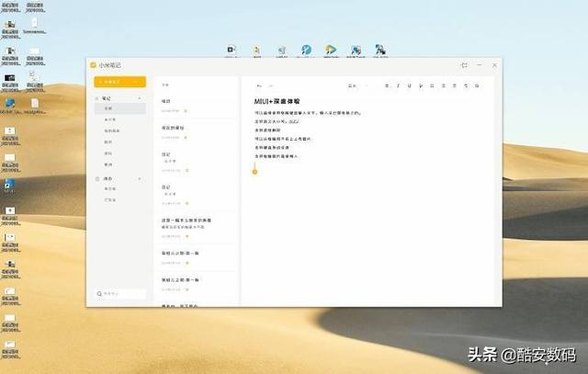Open the first item under To-do section

[109, 189]
